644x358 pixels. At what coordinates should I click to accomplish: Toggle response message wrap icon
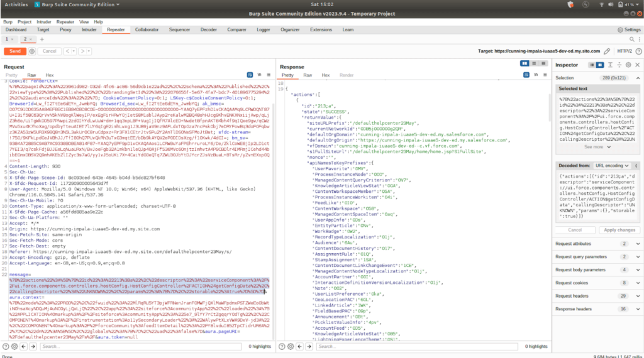[x=526, y=75]
